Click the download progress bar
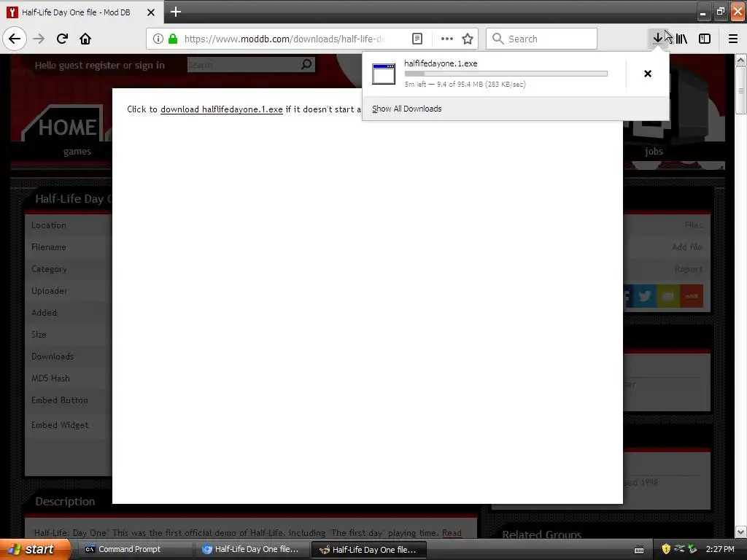 pyautogui.click(x=506, y=74)
